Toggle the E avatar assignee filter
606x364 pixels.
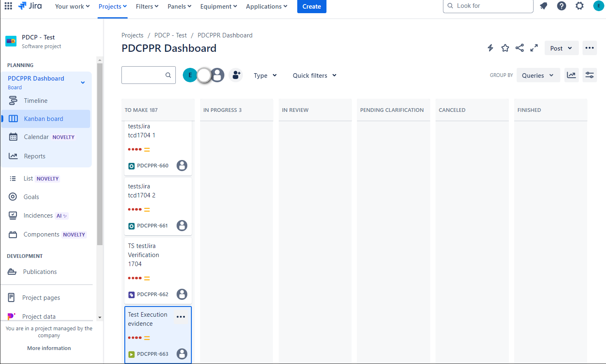pyautogui.click(x=190, y=75)
